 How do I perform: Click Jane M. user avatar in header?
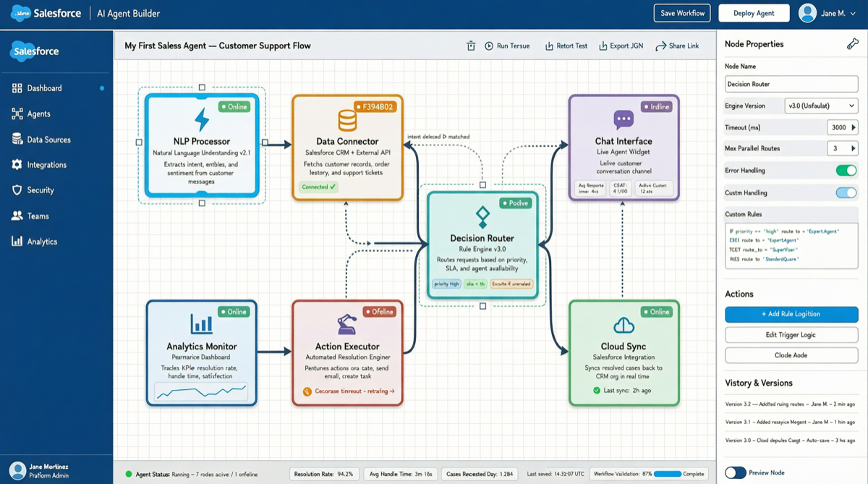coord(807,13)
